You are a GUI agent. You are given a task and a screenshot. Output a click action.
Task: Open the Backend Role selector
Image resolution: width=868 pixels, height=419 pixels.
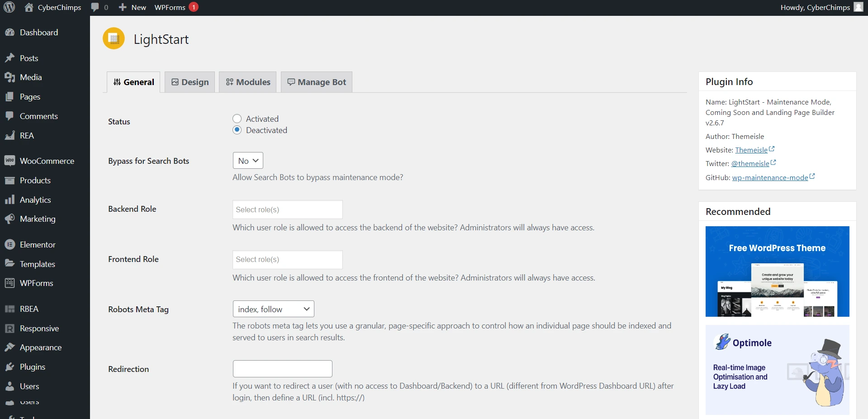[x=288, y=209]
